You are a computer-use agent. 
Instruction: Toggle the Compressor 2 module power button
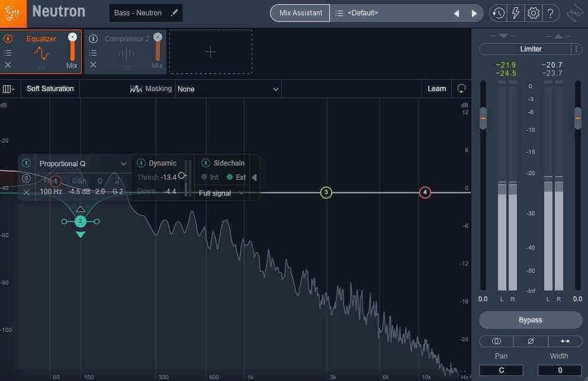click(93, 38)
